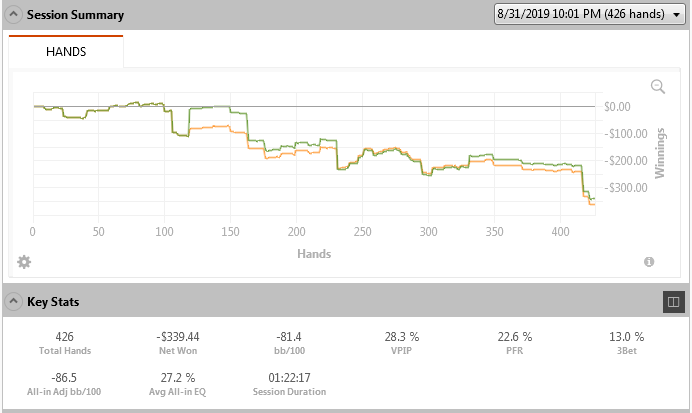The width and height of the screenshot is (692, 413).
Task: Click the Key Stats header title
Action: pyautogui.click(x=53, y=302)
